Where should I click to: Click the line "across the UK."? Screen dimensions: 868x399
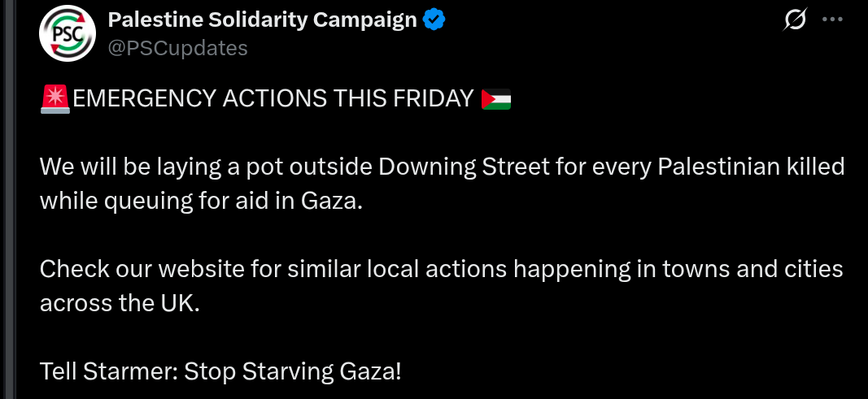click(119, 302)
